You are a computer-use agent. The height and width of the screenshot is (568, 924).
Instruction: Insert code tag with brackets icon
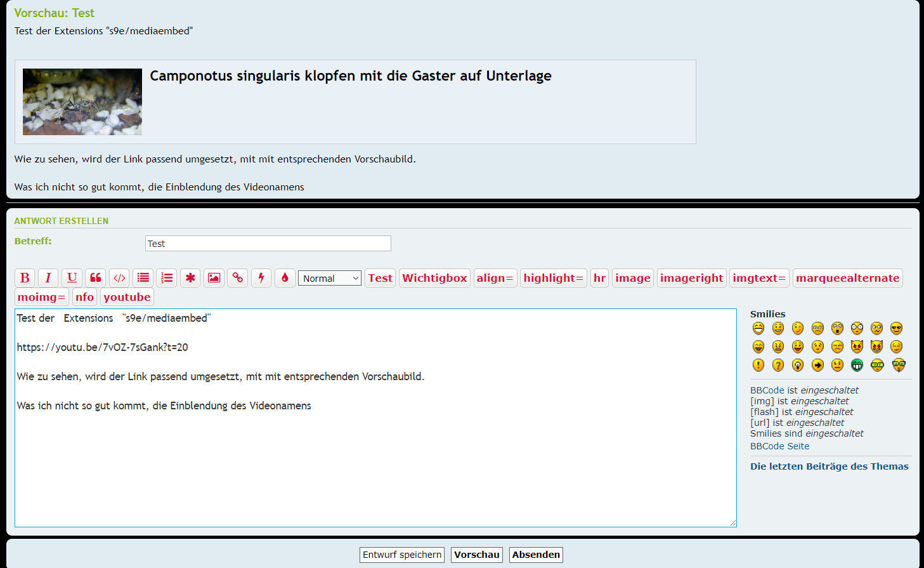tap(119, 278)
